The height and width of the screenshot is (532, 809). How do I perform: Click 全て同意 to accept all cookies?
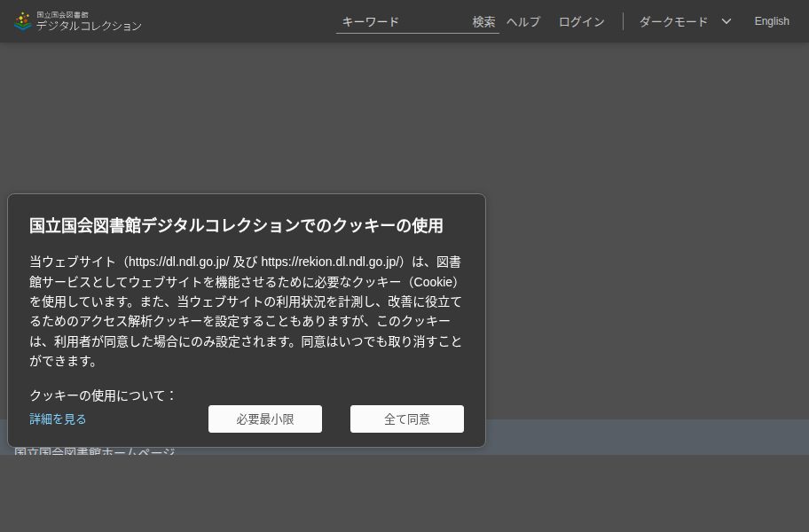pos(407,419)
